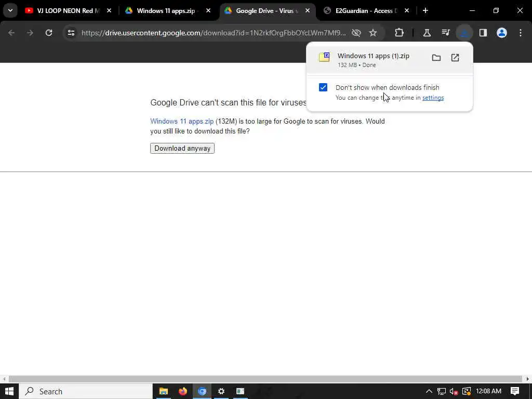Click the crossed-eye tracking protection icon
The image size is (532, 399).
point(356,33)
